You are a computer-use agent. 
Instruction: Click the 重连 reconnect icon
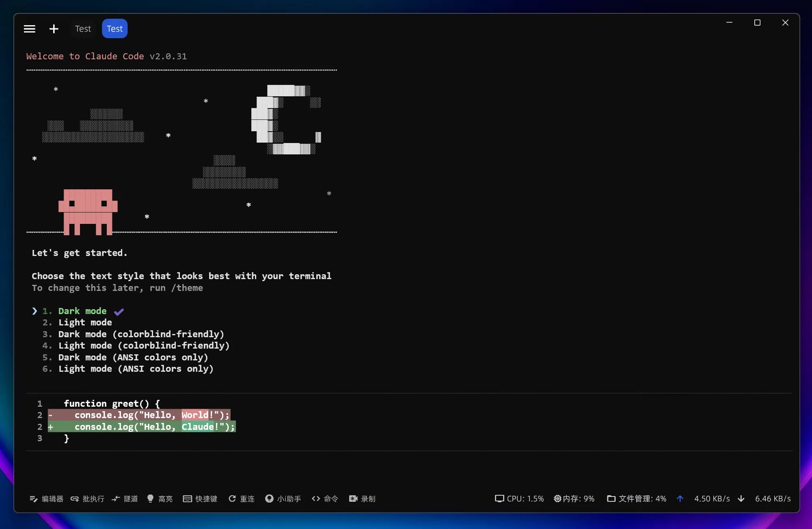pyautogui.click(x=232, y=499)
